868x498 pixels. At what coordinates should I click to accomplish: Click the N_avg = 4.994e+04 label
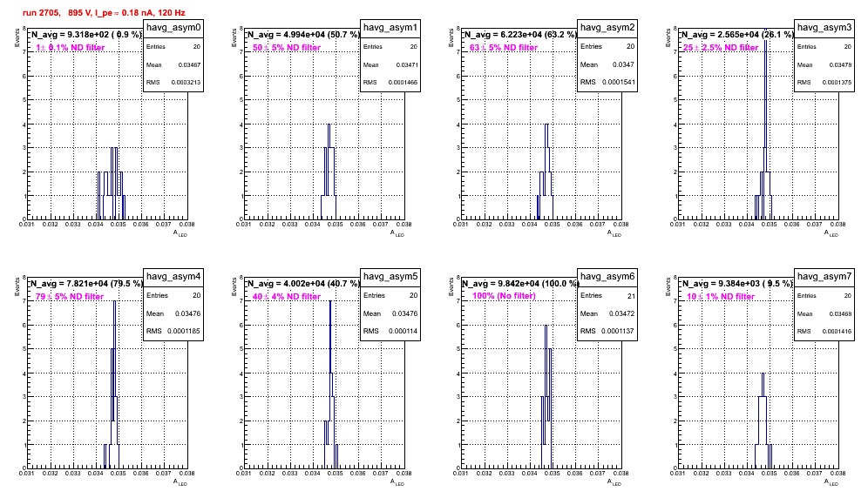(x=304, y=34)
